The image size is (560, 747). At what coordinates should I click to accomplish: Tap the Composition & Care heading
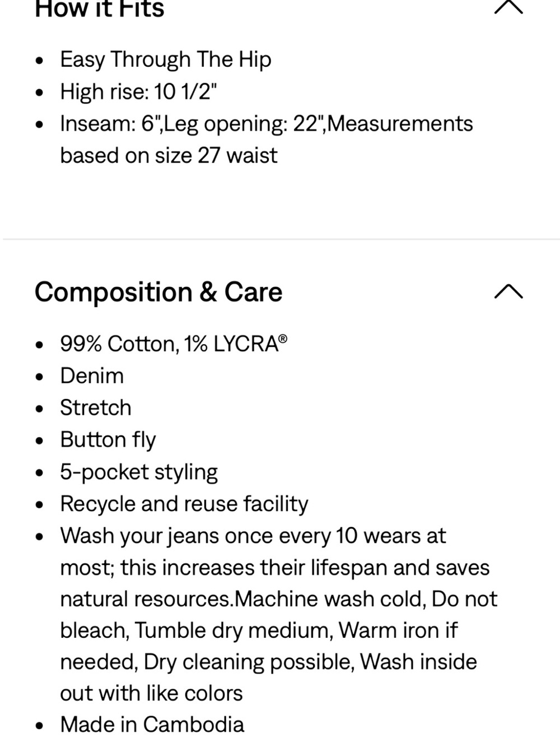(158, 292)
